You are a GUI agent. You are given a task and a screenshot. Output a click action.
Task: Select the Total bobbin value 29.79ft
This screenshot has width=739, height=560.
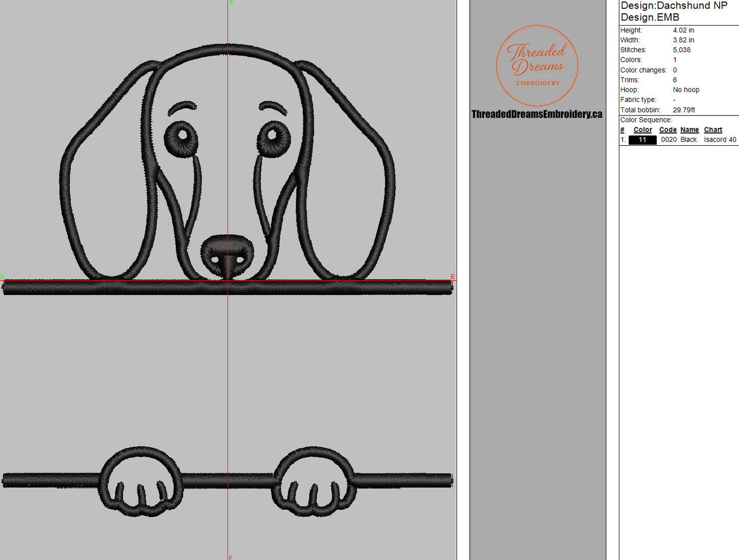tap(684, 110)
